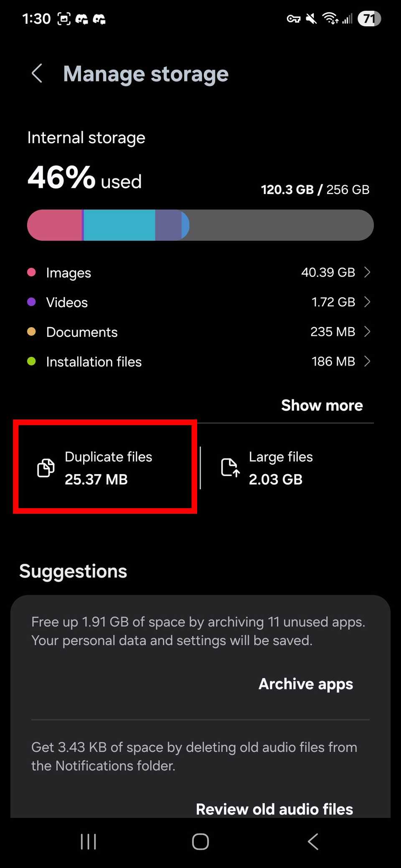Screen dimensions: 401x868
Task: Tap the navigation bar back button
Action: (x=313, y=842)
